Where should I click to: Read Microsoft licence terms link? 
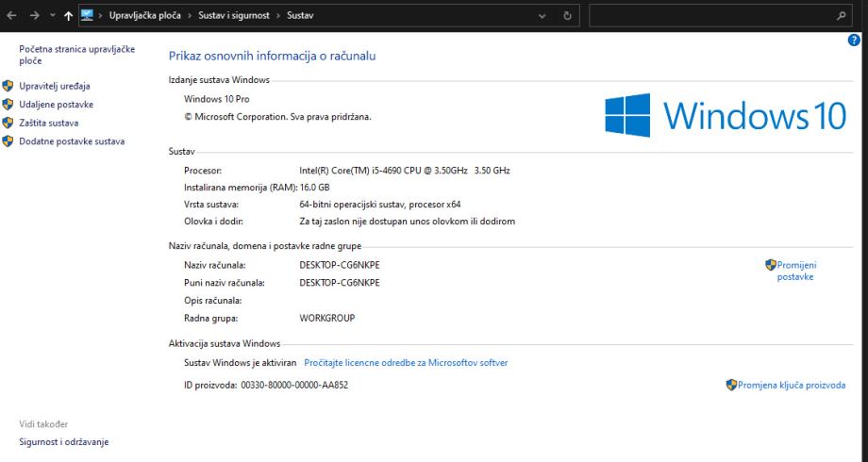[x=406, y=363]
